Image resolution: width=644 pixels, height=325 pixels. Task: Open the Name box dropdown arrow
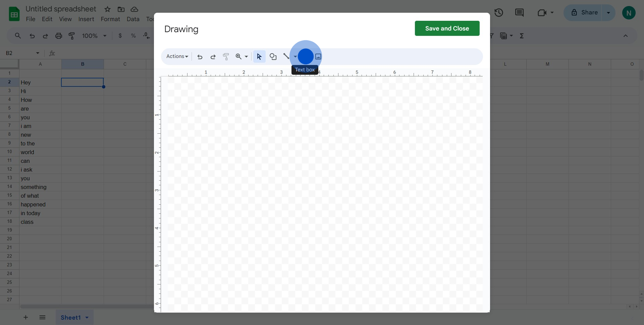coord(38,53)
